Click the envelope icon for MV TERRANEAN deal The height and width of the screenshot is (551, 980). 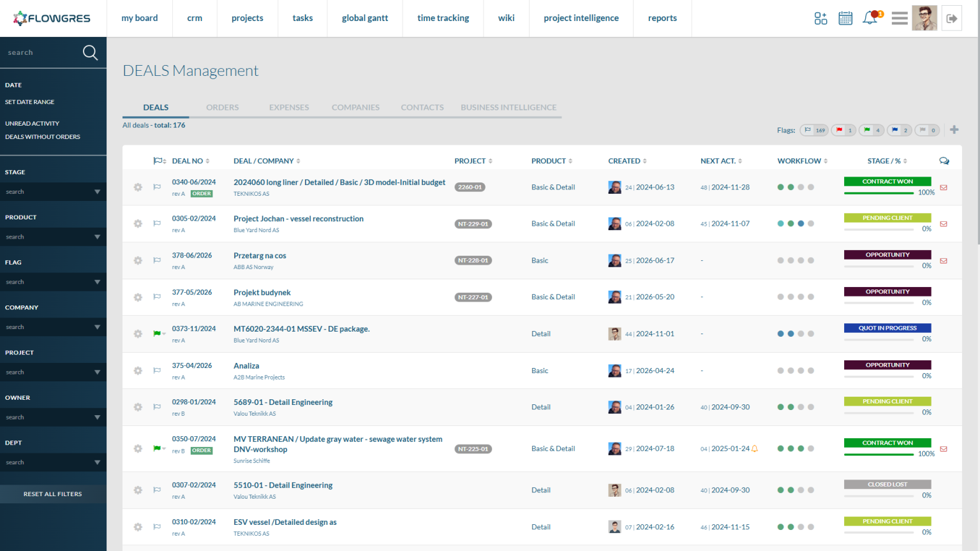tap(944, 449)
